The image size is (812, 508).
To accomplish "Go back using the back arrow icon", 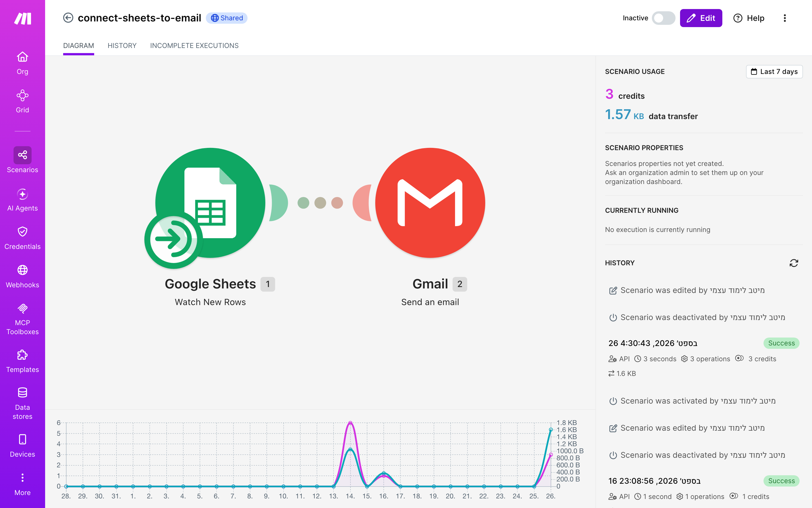I will click(68, 18).
